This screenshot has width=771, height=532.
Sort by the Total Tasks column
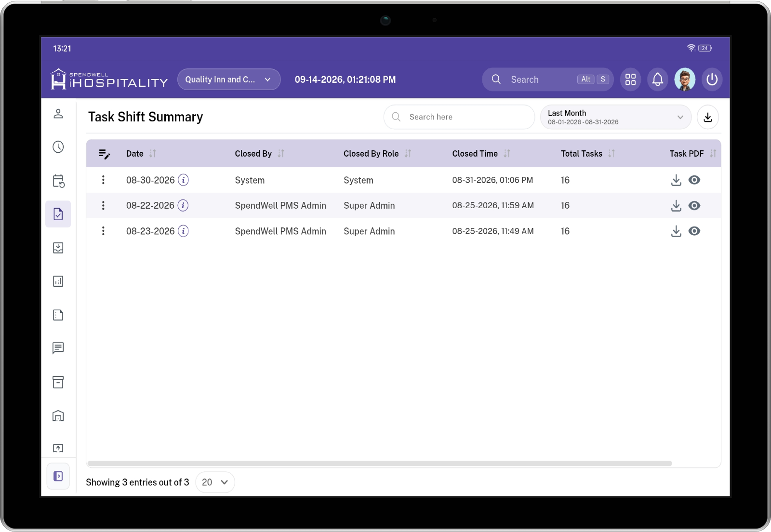pos(611,154)
